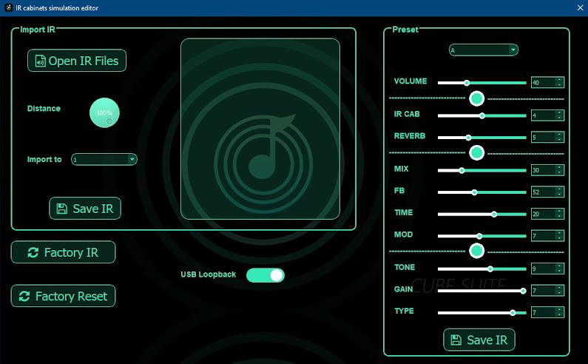Click the GAIN value field
Viewport: 588px width, 364px height.
click(547, 291)
